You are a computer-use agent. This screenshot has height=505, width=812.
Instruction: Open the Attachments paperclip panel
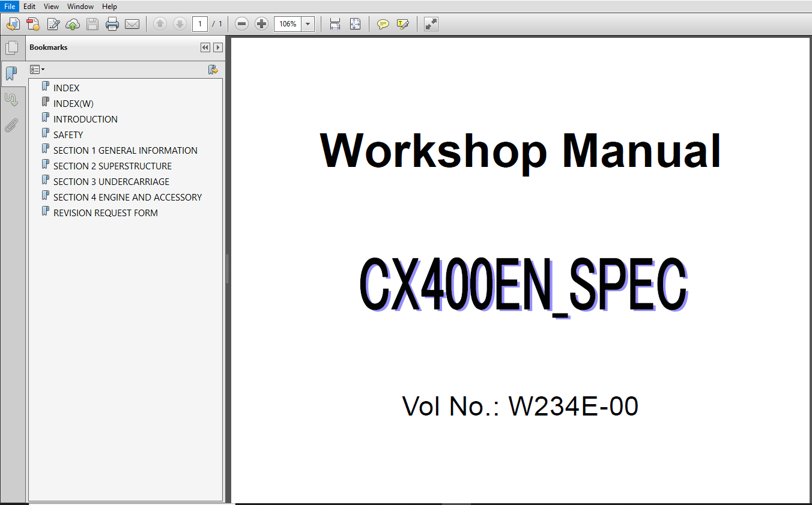click(11, 125)
